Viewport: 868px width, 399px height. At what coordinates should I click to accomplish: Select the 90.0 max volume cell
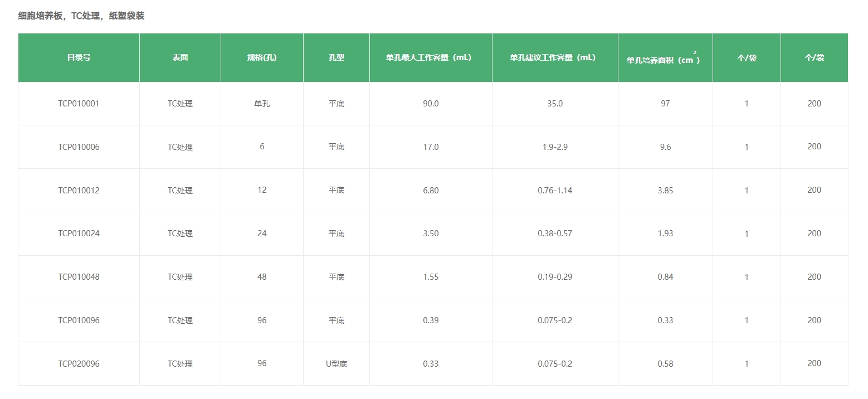click(431, 104)
